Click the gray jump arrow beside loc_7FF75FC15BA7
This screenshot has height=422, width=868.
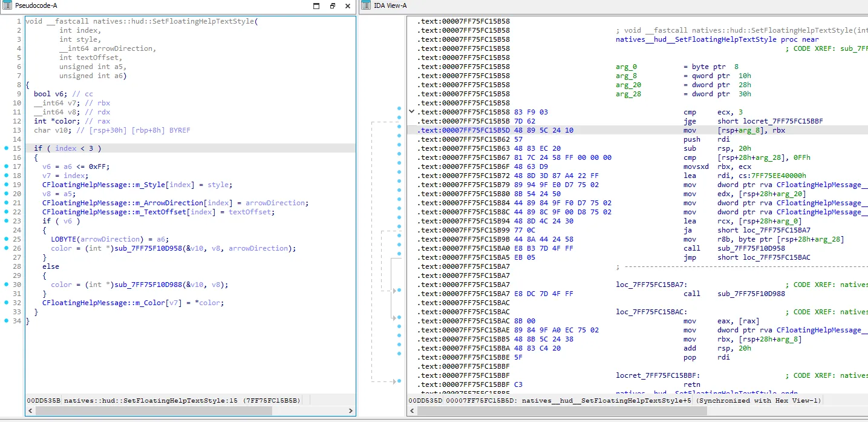[x=394, y=289]
